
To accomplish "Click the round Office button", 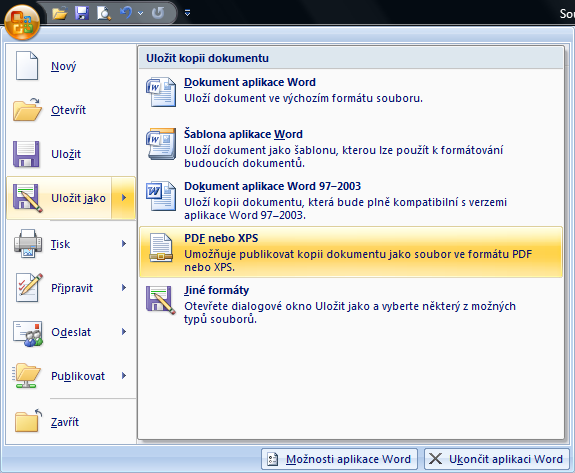I will (22, 23).
